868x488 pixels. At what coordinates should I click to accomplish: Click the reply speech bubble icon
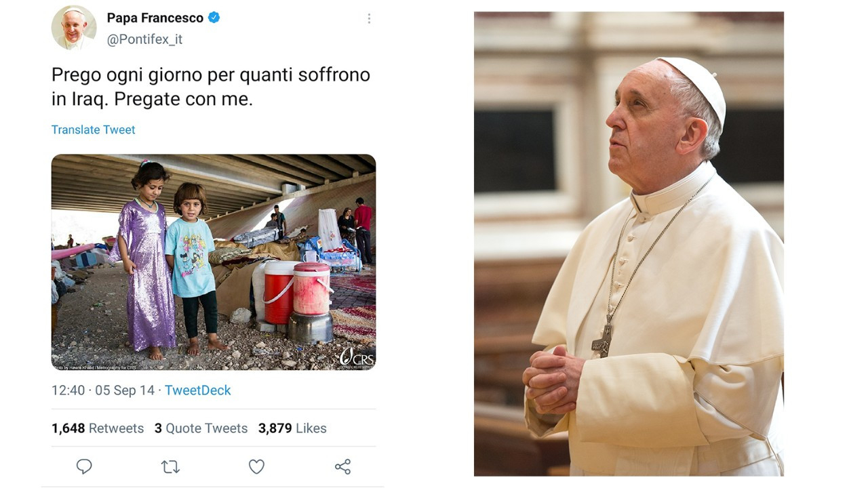pyautogui.click(x=84, y=466)
